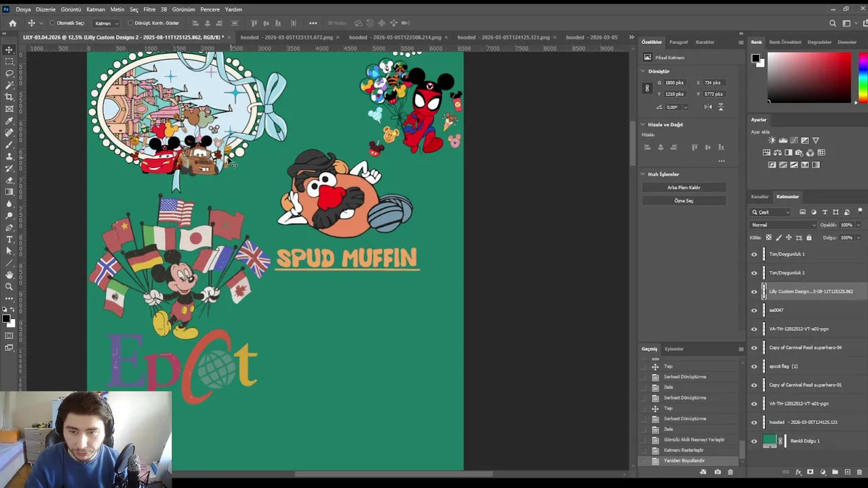Hide the Lilly Custom Design layer
Viewport: 868px width, 488px height.
pyautogui.click(x=754, y=291)
